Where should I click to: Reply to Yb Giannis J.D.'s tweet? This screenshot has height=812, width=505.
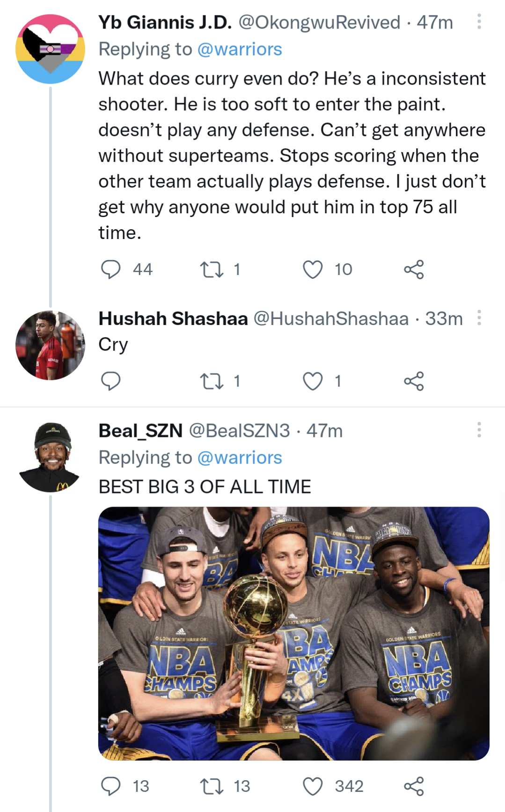[111, 269]
